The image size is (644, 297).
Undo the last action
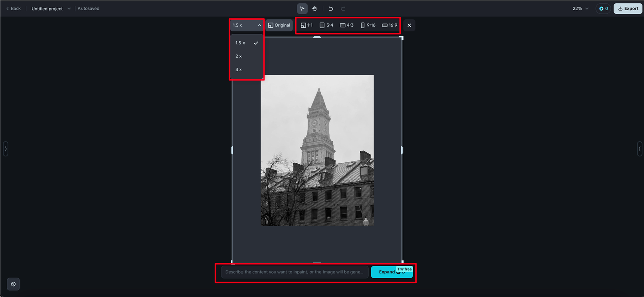331,8
